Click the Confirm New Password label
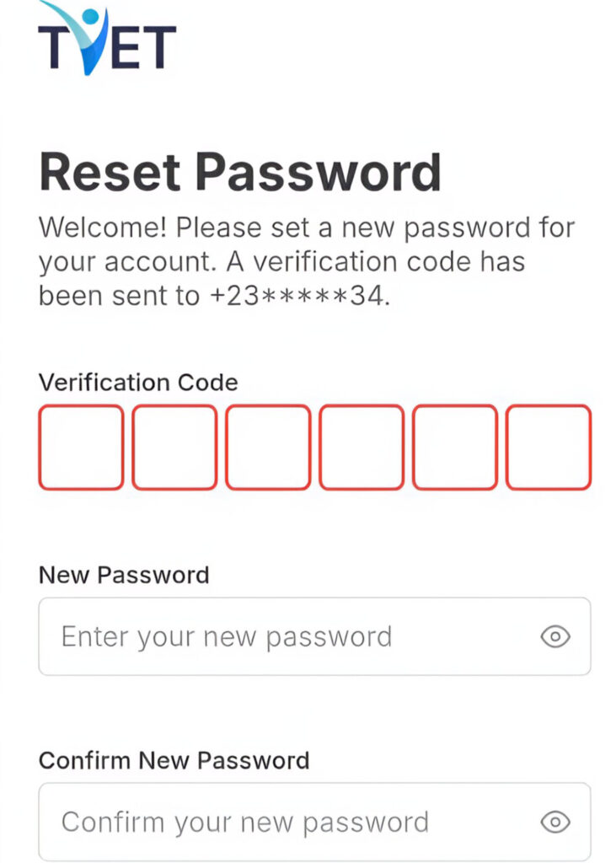The height and width of the screenshot is (863, 616). (x=174, y=761)
